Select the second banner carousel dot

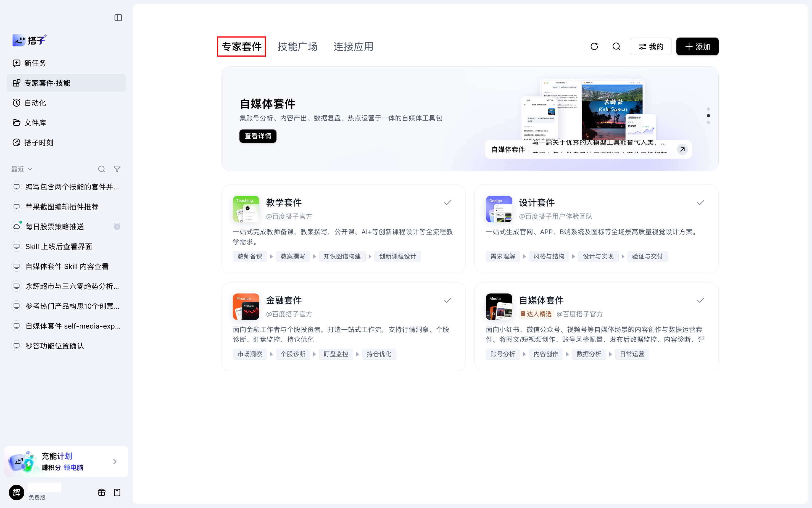tap(708, 116)
